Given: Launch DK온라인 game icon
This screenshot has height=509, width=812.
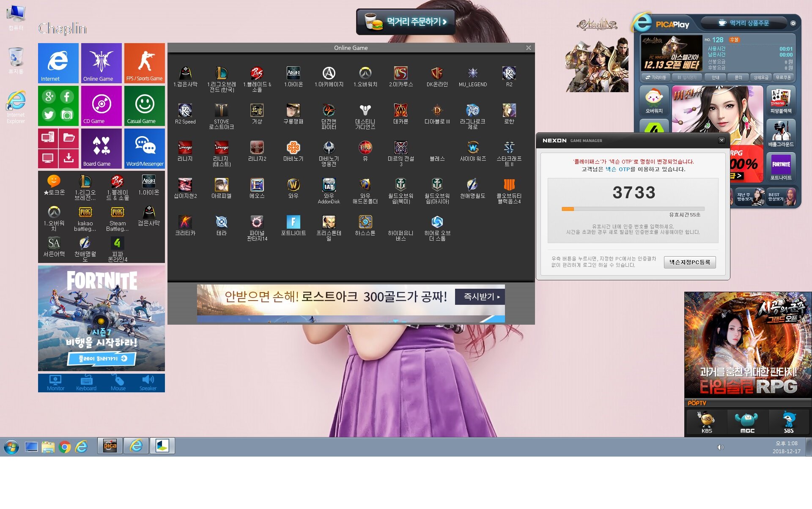Looking at the screenshot, I should 437,76.
